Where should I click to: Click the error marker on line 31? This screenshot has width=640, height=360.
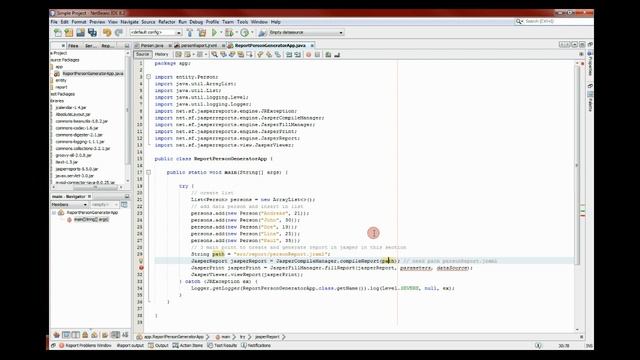pos(141,268)
